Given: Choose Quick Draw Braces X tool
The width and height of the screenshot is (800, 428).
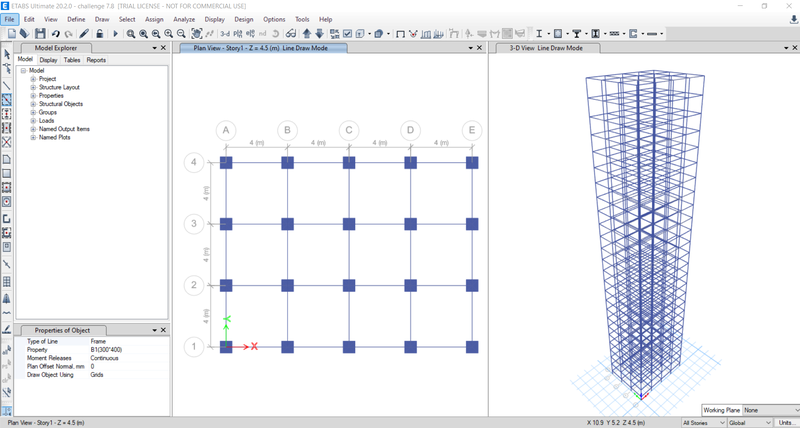Looking at the screenshot, I should tap(7, 142).
